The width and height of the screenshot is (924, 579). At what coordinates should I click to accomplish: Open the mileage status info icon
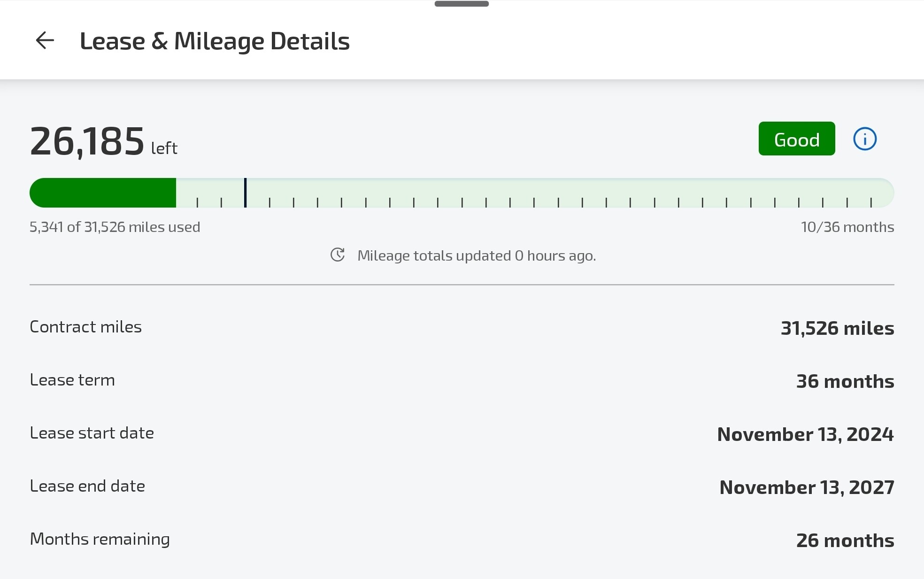click(x=864, y=139)
